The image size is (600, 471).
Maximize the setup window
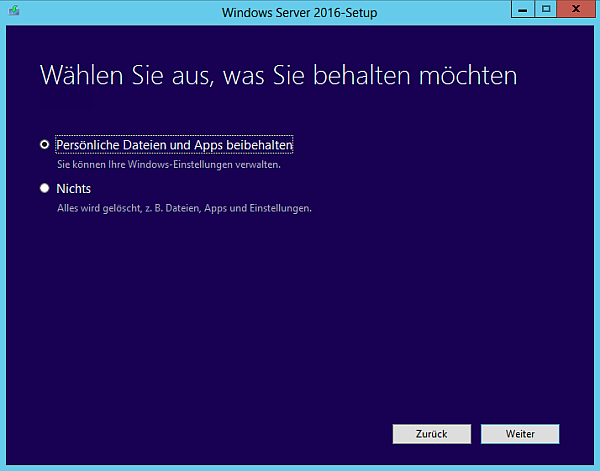546,9
